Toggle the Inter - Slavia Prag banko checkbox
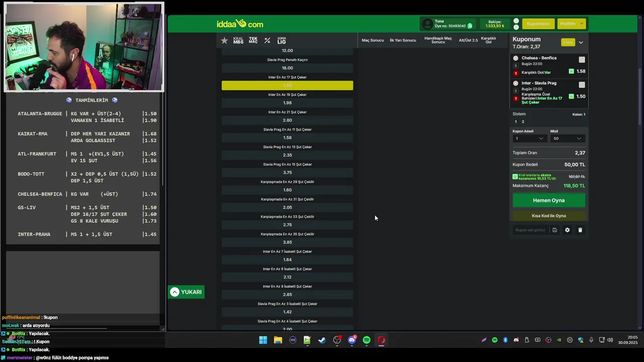Image resolution: width=644 pixels, height=362 pixels. coord(582,85)
